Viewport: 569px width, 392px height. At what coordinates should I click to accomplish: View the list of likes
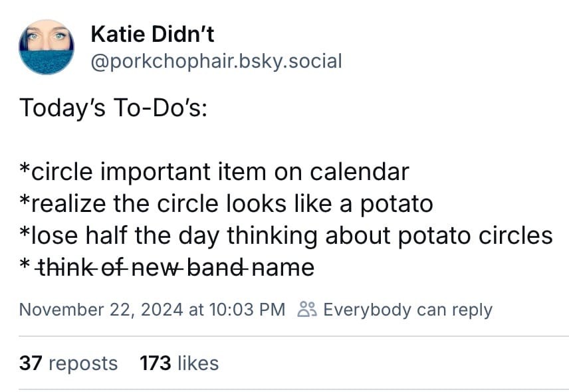point(195,363)
